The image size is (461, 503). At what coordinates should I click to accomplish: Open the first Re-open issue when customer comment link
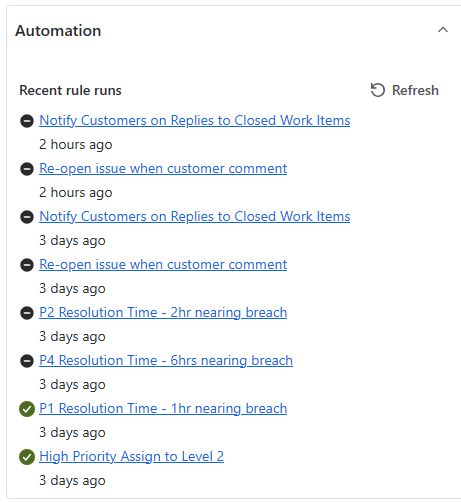point(163,168)
